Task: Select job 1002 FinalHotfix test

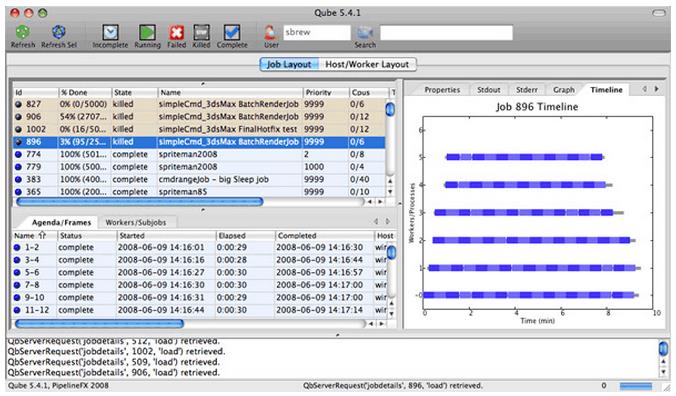Action: click(199, 129)
